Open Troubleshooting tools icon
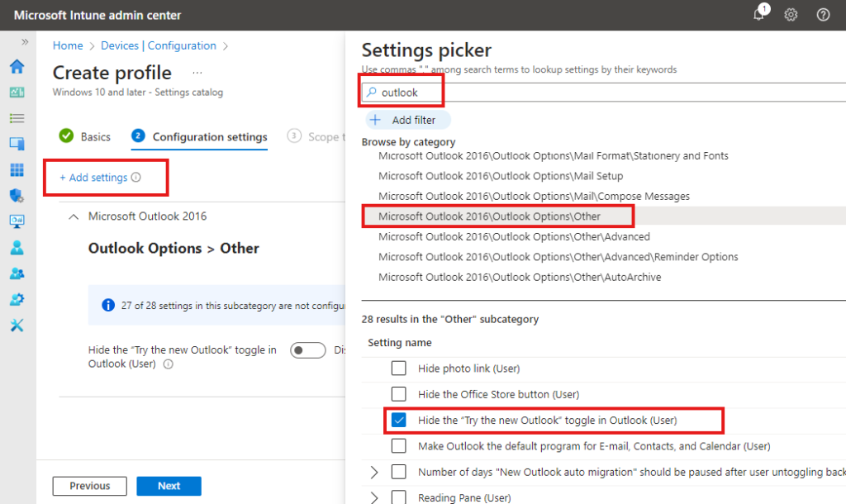The image size is (846, 504). (17, 326)
